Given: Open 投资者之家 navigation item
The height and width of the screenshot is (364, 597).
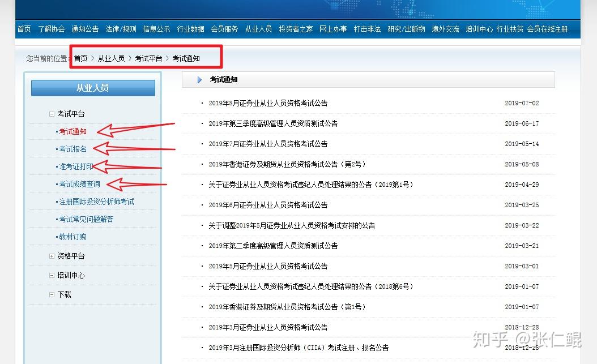Looking at the screenshot, I should pos(296,29).
